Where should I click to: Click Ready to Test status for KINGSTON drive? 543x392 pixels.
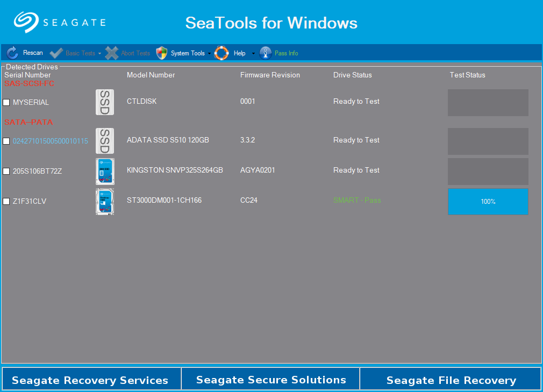356,170
